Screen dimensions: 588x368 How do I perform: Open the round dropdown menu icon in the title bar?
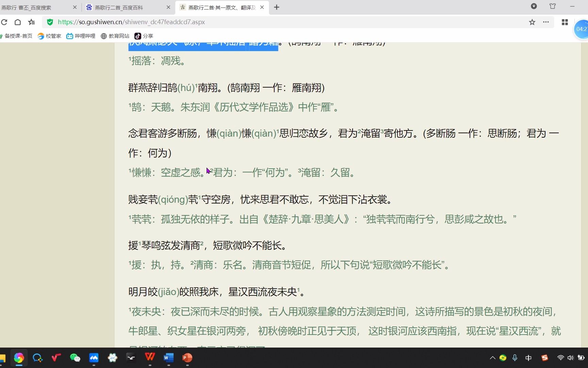tap(534, 6)
